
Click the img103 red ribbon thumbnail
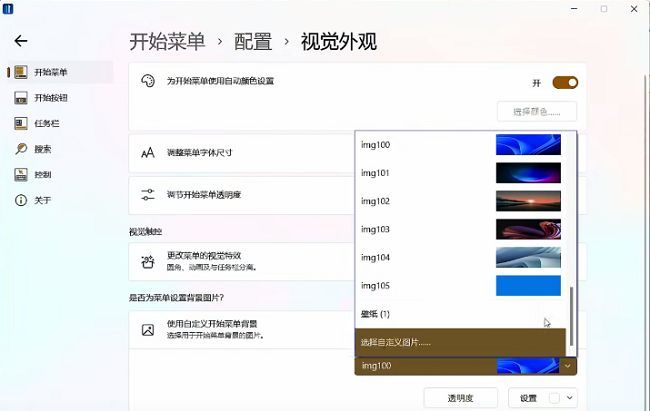point(528,229)
